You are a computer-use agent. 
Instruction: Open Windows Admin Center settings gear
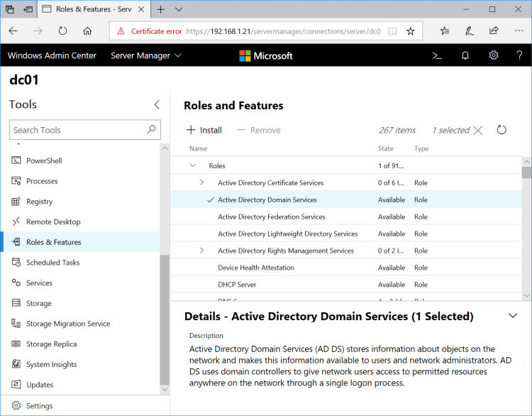coord(494,55)
